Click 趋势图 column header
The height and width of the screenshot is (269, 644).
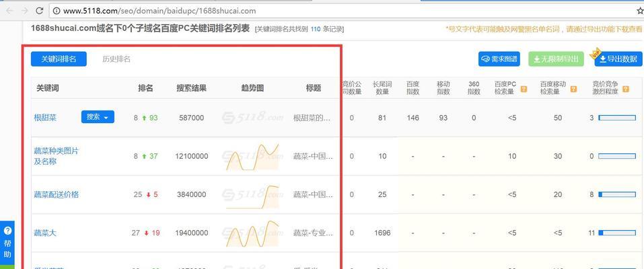click(x=252, y=88)
